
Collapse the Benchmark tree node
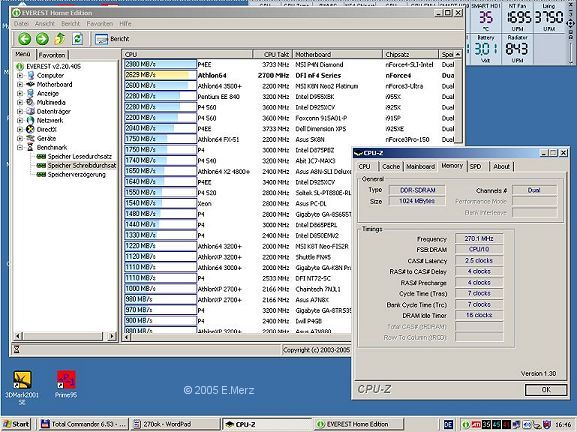(x=20, y=148)
